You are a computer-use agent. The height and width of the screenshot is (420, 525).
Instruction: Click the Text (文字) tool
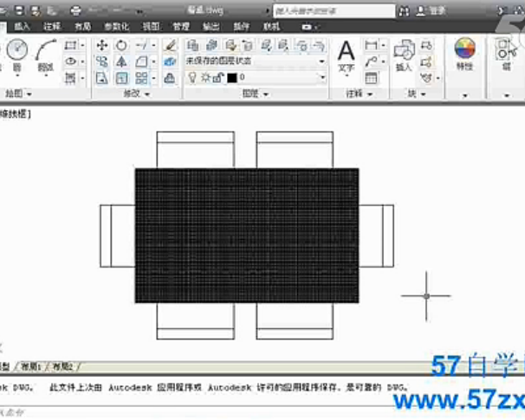pos(347,55)
